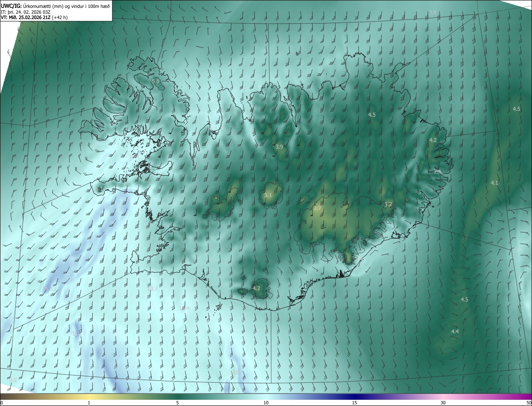This screenshot has width=532, height=406.
Task: Click the 3.1 value on the glacier
Action: 268,195
